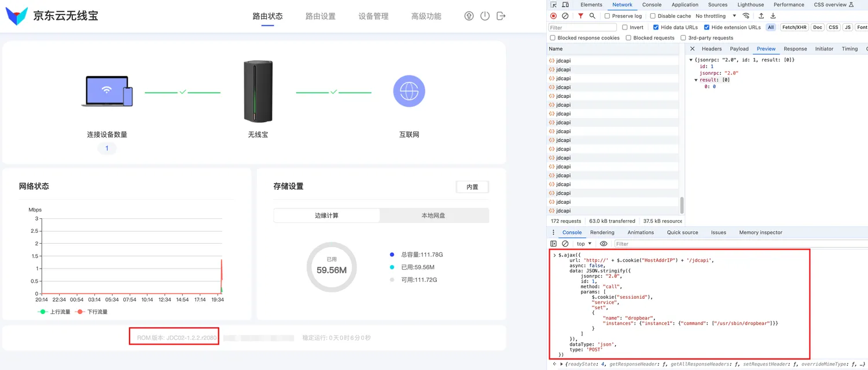868x370 pixels.
Task: Filter requests by Fetch/XHR
Action: click(x=794, y=27)
